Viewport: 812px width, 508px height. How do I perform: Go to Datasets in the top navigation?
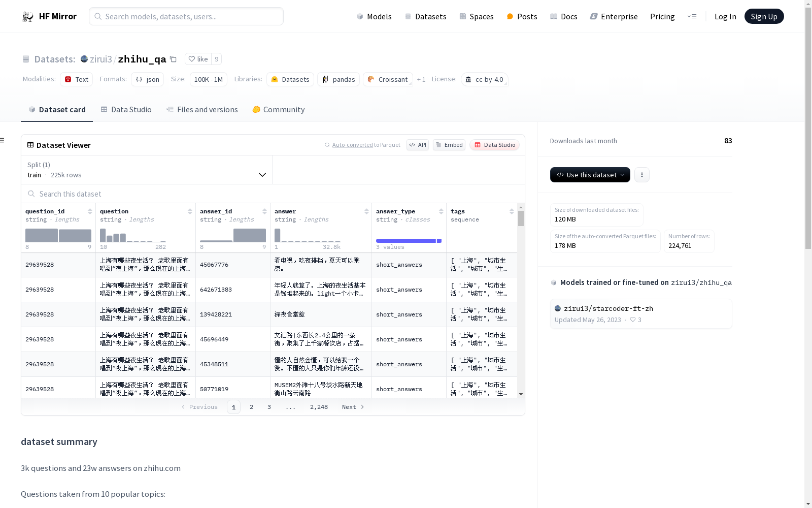(x=425, y=17)
